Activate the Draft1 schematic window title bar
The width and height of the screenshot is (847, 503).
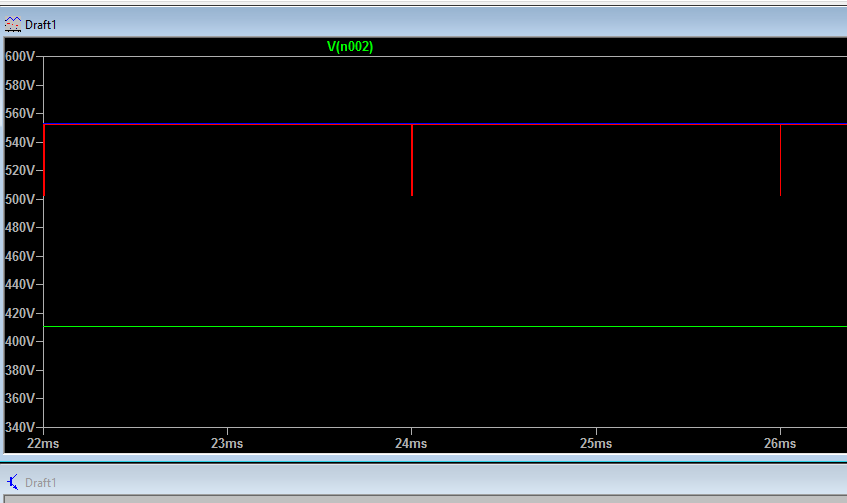tap(424, 482)
